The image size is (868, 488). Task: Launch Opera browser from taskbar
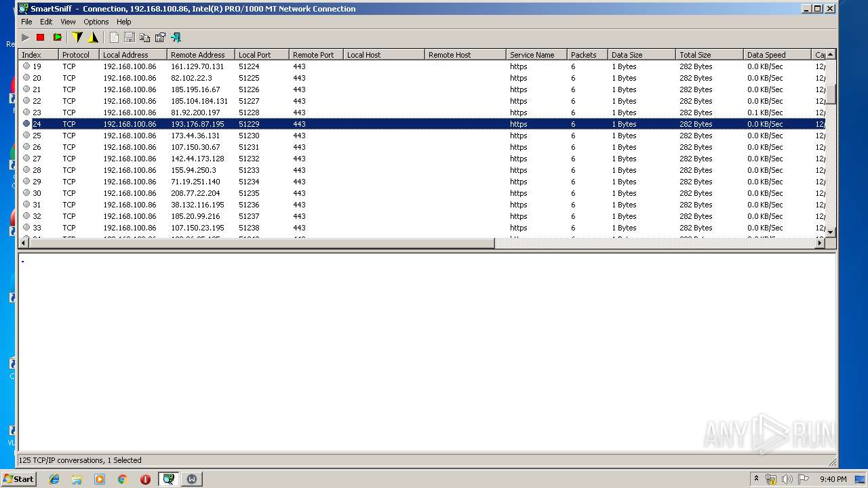coord(145,479)
